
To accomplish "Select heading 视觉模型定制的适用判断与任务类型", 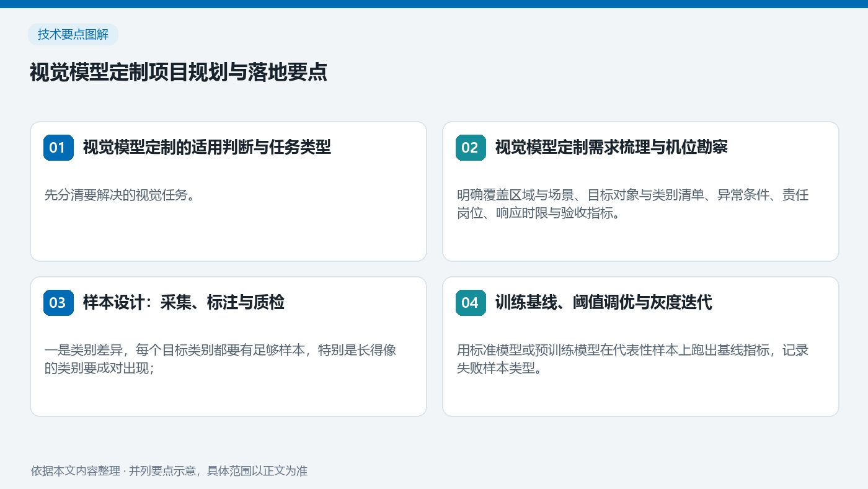I will point(207,148).
